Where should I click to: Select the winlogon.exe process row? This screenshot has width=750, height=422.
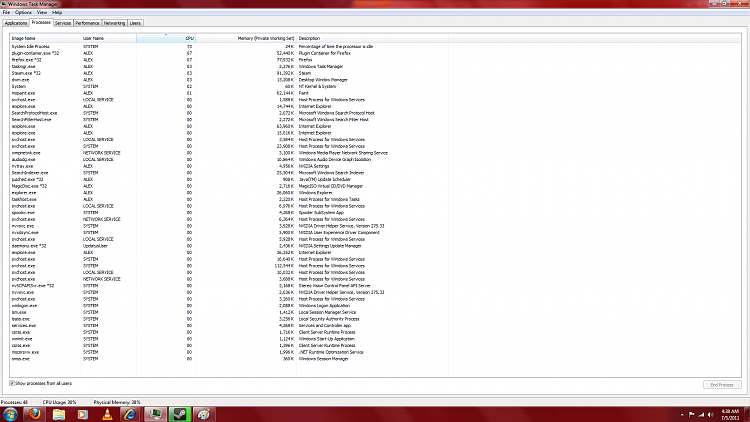tap(230, 306)
